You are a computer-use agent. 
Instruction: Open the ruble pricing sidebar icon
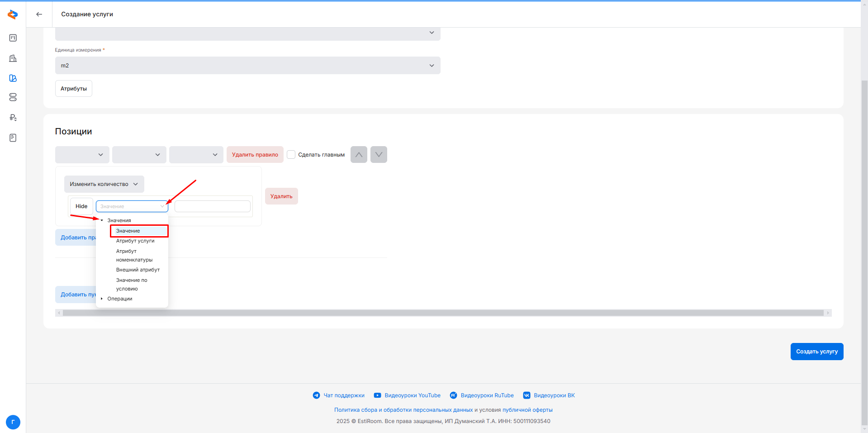click(x=13, y=118)
